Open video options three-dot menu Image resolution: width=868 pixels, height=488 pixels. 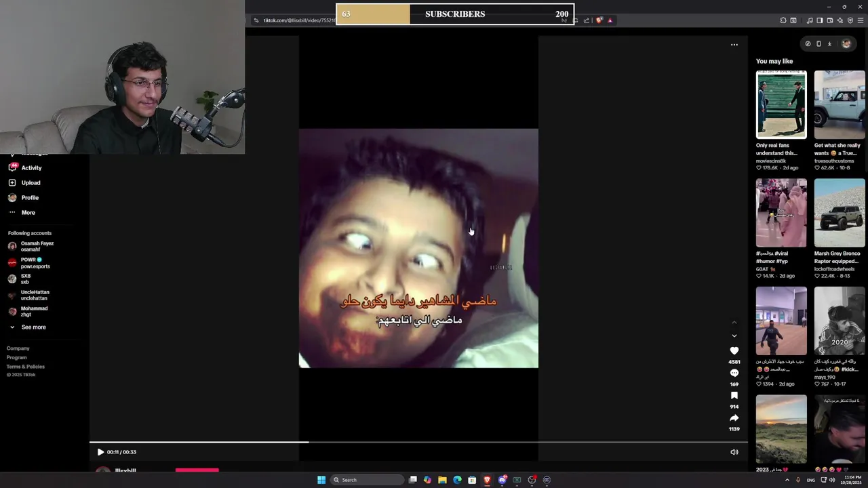734,45
